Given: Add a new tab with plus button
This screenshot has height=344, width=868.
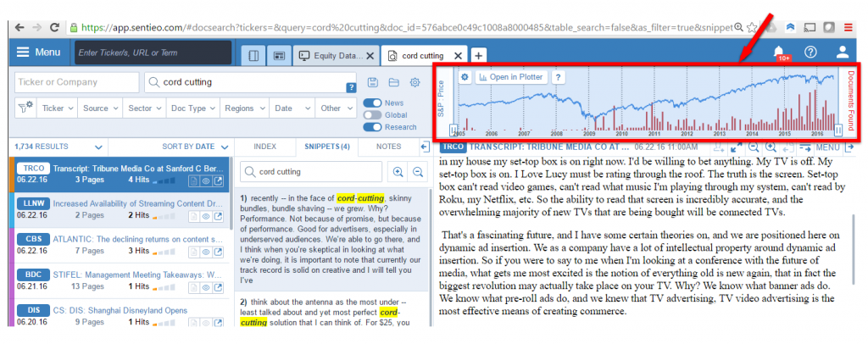Looking at the screenshot, I should tap(479, 55).
